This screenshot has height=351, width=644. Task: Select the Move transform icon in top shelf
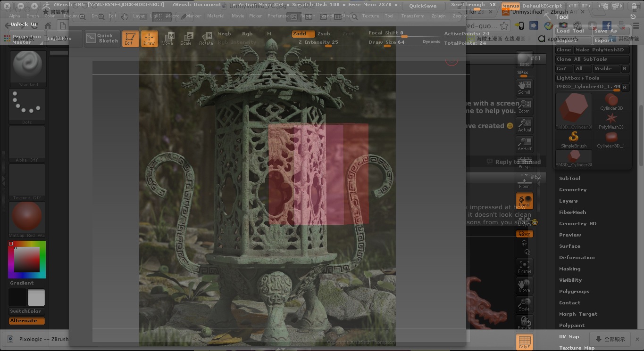pyautogui.click(x=167, y=39)
